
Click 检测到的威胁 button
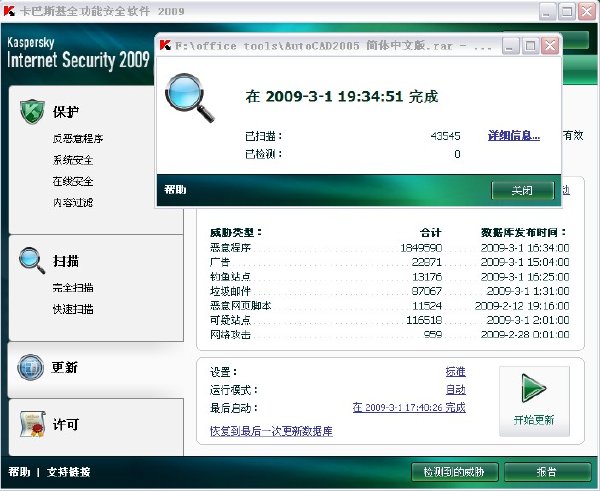pos(454,472)
